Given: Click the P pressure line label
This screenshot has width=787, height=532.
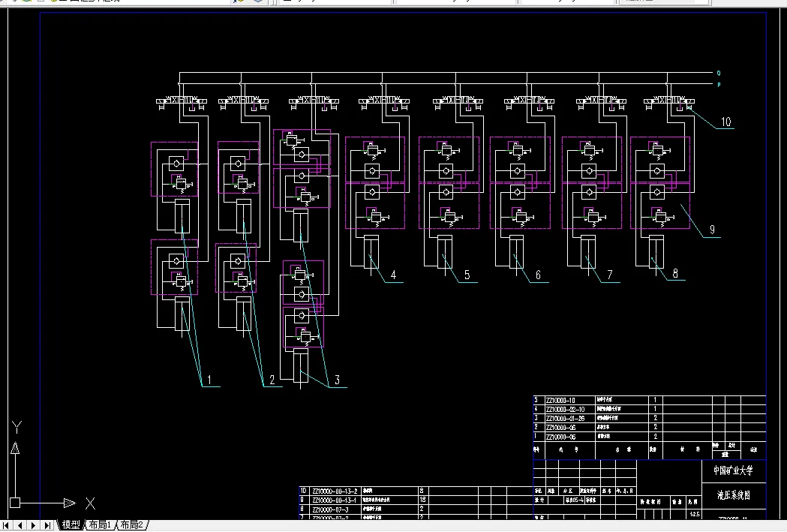Looking at the screenshot, I should click(718, 85).
